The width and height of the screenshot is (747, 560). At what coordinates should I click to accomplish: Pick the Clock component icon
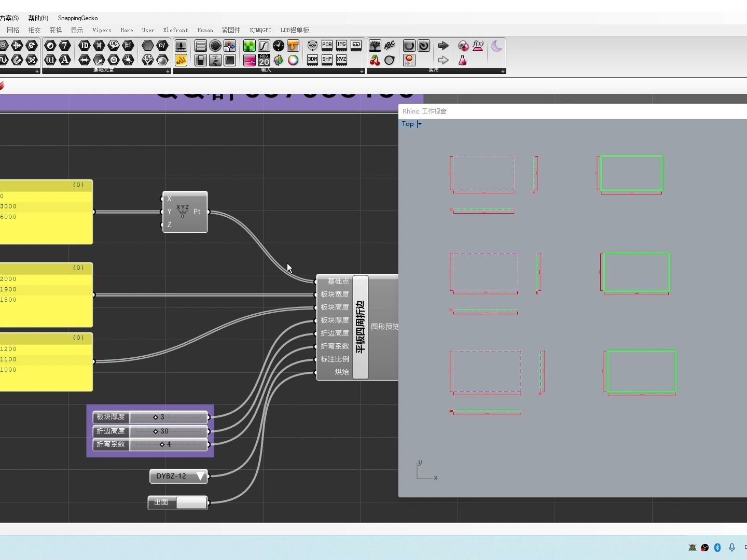pyautogui.click(x=279, y=46)
